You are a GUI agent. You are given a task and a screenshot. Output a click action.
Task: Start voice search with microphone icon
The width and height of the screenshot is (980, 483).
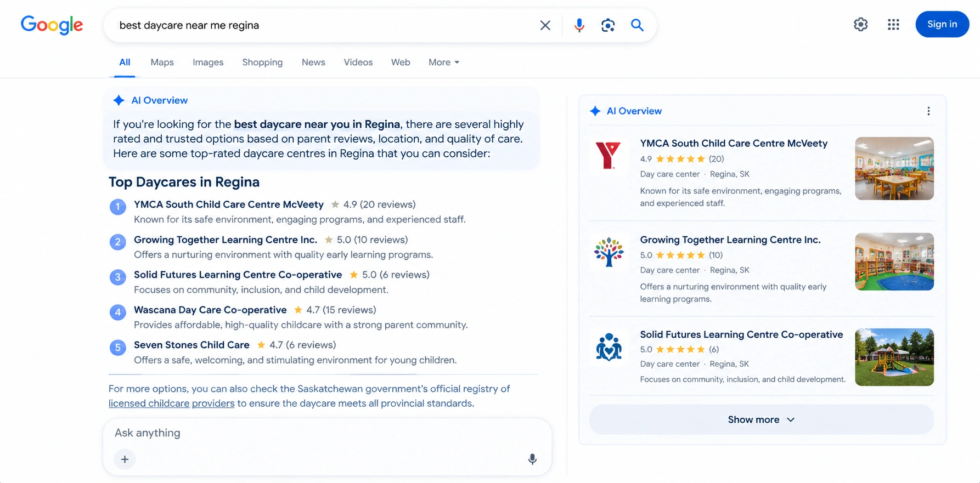[x=579, y=25]
